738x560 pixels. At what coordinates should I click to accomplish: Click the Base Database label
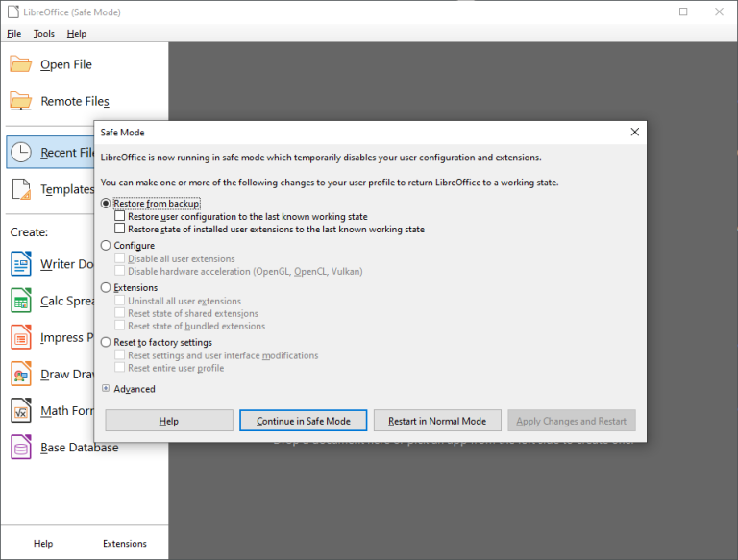[80, 447]
